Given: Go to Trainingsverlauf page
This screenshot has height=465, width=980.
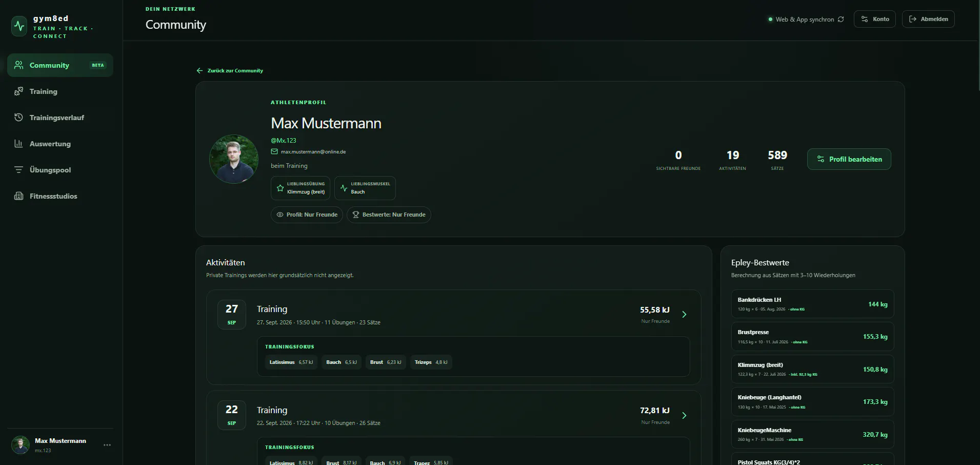Looking at the screenshot, I should pos(60,118).
